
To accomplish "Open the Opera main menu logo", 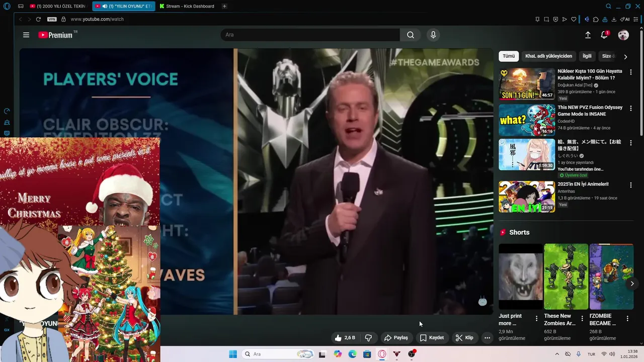I will tap(7, 6).
